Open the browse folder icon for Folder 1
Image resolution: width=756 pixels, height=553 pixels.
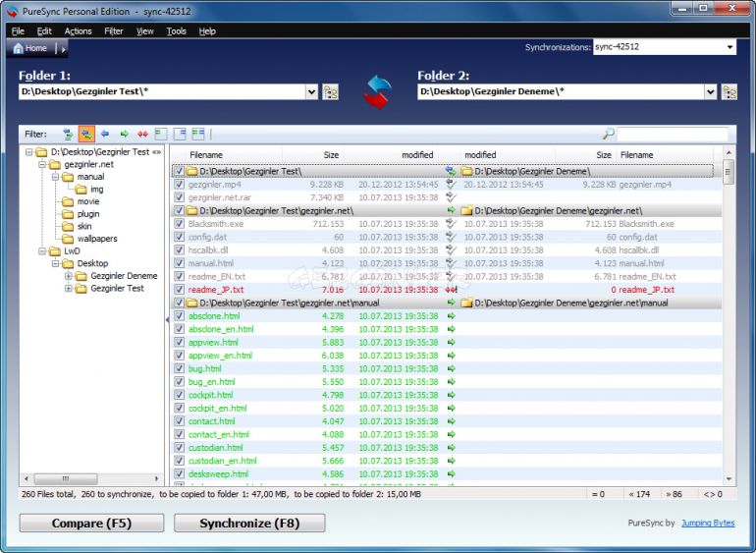pos(330,91)
